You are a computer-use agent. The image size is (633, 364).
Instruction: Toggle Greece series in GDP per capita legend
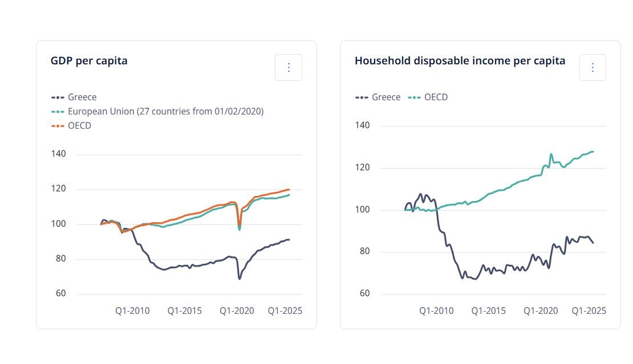click(x=74, y=97)
